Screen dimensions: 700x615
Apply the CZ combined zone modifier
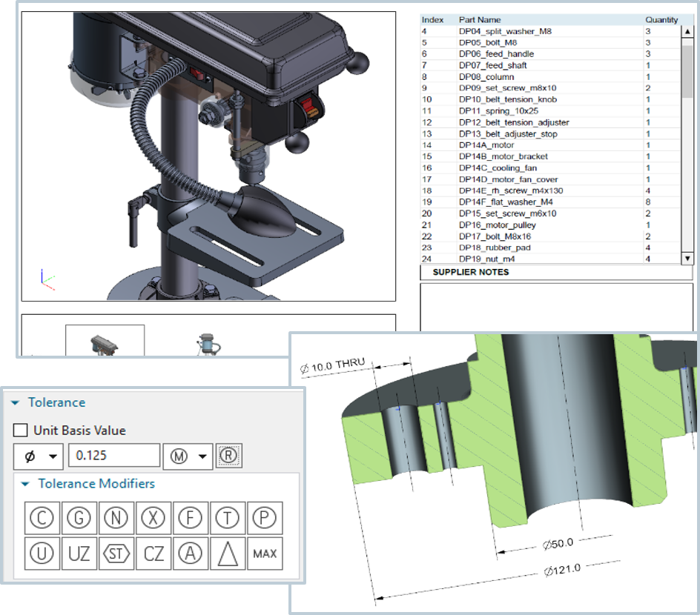(153, 553)
